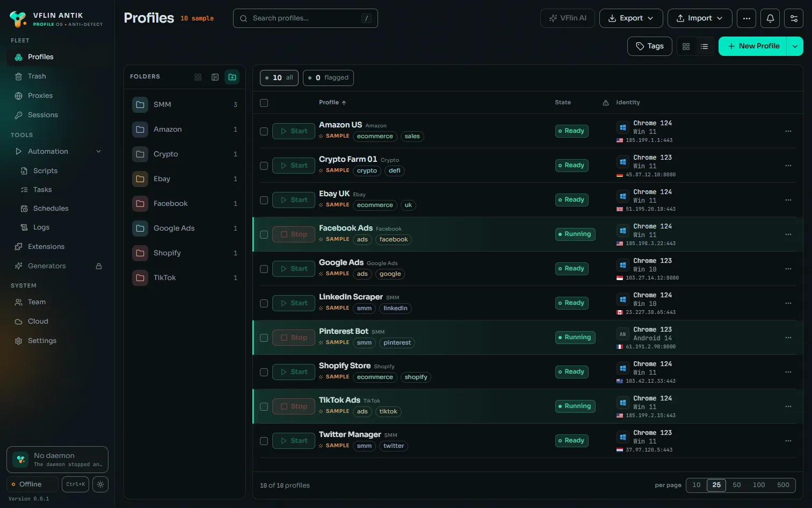Viewport: 812px width, 508px height.
Task: Open the Trash section
Action: (57, 76)
